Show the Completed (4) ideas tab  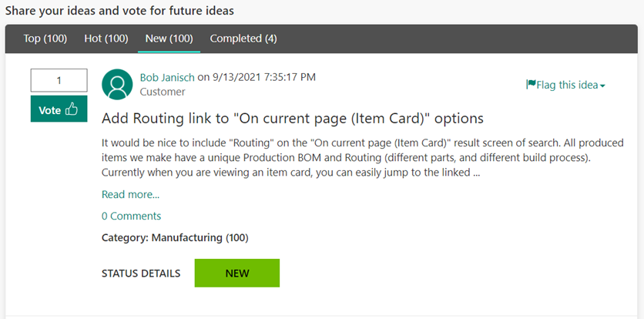coord(243,39)
